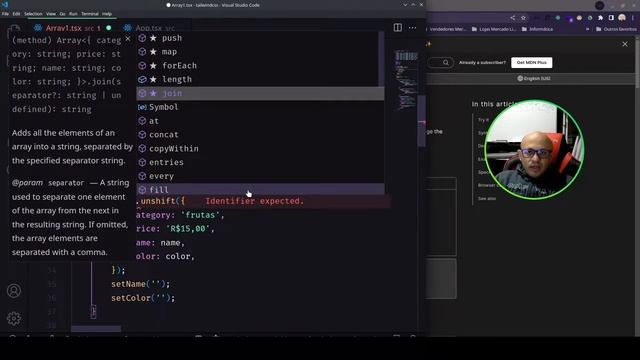Open the Edit menu

(16, 13)
